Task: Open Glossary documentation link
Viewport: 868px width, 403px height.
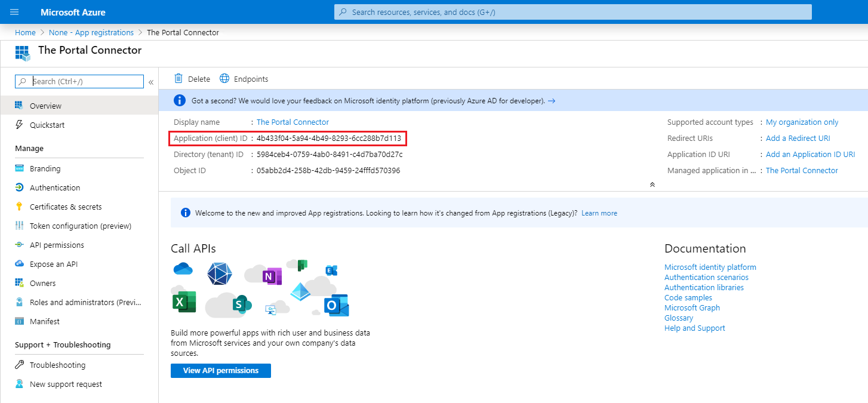Action: (679, 318)
